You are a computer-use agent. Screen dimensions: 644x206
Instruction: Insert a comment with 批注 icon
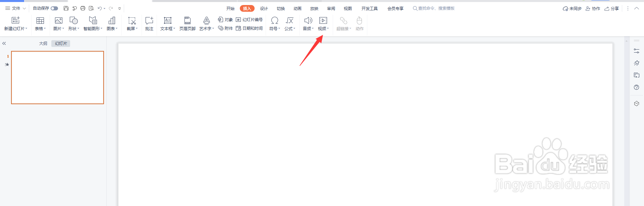(x=149, y=20)
